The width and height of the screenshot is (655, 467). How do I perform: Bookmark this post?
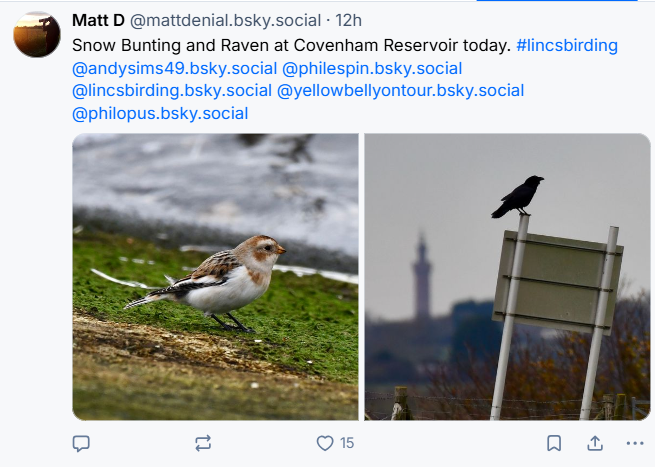click(x=554, y=443)
